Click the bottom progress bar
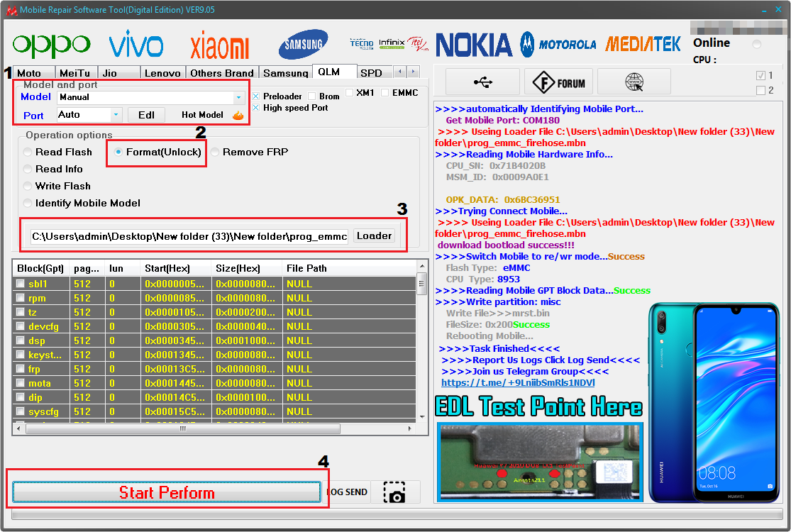The width and height of the screenshot is (791, 532). coord(397,514)
